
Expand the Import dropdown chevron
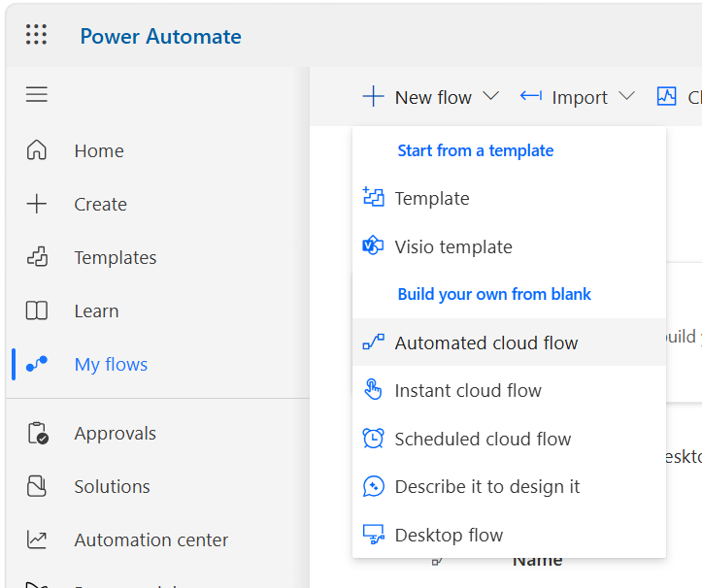point(627,96)
